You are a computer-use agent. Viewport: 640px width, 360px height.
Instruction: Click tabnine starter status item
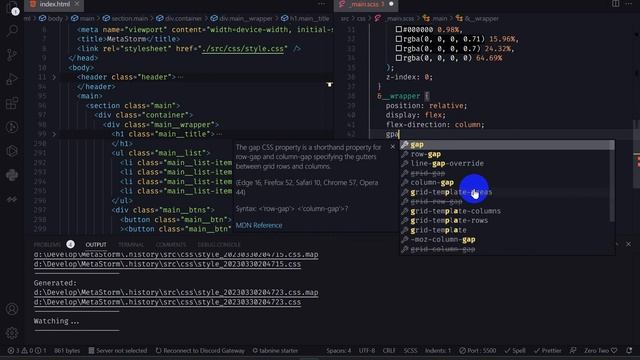point(275,351)
